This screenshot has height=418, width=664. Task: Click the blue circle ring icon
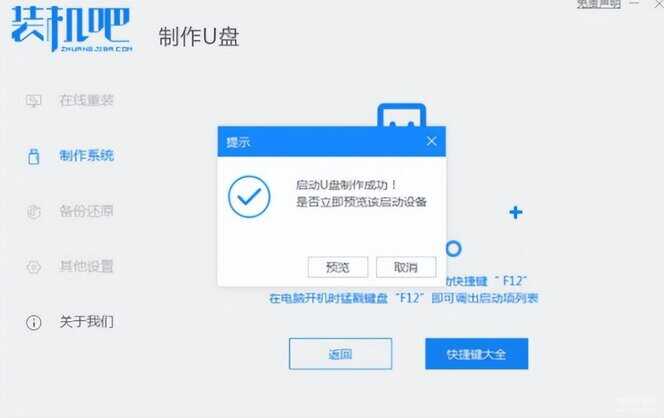point(453,249)
